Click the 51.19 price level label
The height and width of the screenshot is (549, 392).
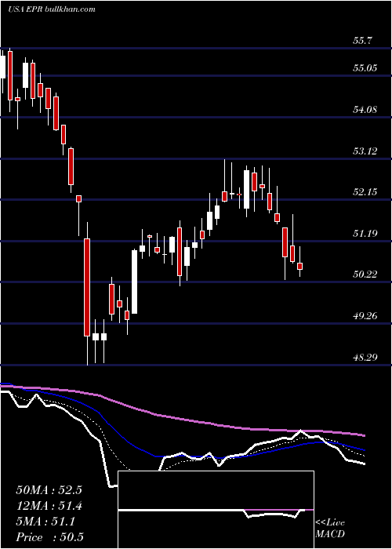click(x=365, y=234)
